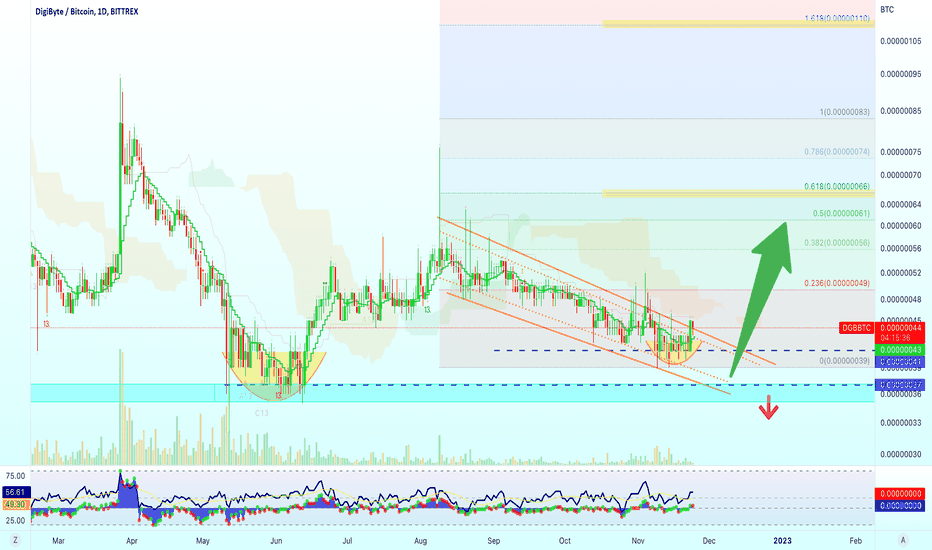Image resolution: width=932 pixels, height=550 pixels.
Task: Click the green 0.00000043 price label
Action: [x=900, y=350]
